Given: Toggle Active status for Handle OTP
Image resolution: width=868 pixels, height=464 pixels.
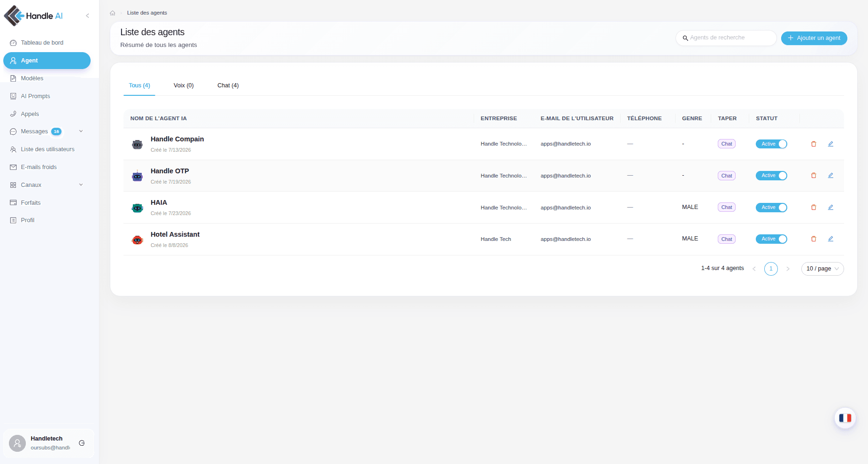Looking at the screenshot, I should (771, 176).
